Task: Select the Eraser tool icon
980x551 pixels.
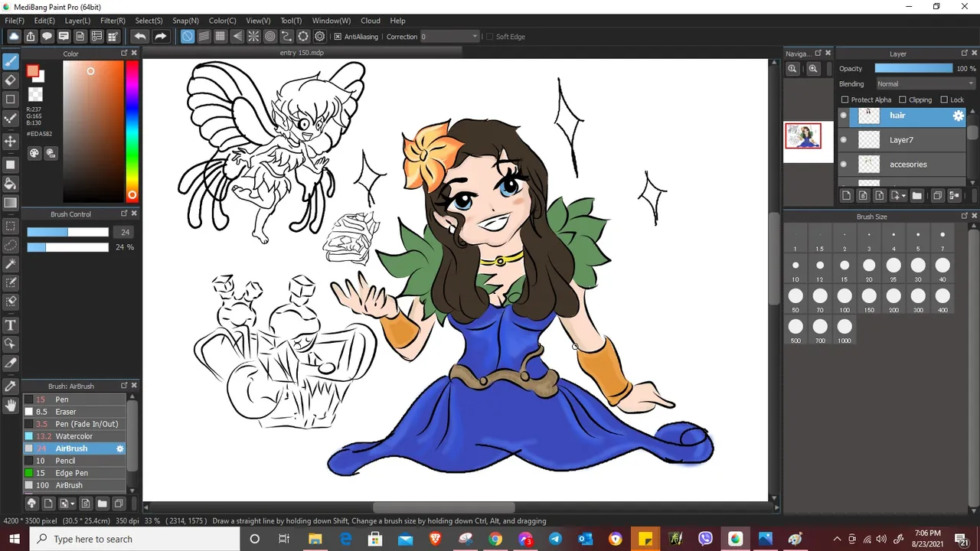Action: click(11, 80)
